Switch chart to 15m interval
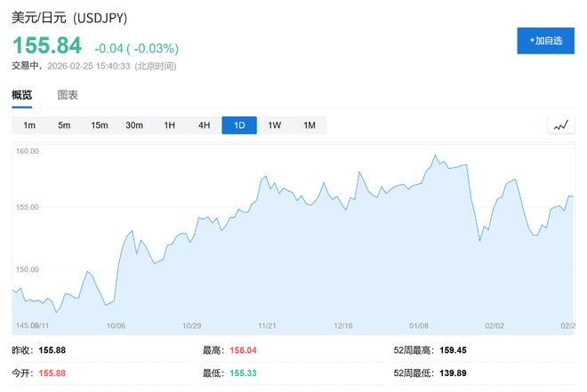This screenshot has width=587, height=392. [99, 125]
